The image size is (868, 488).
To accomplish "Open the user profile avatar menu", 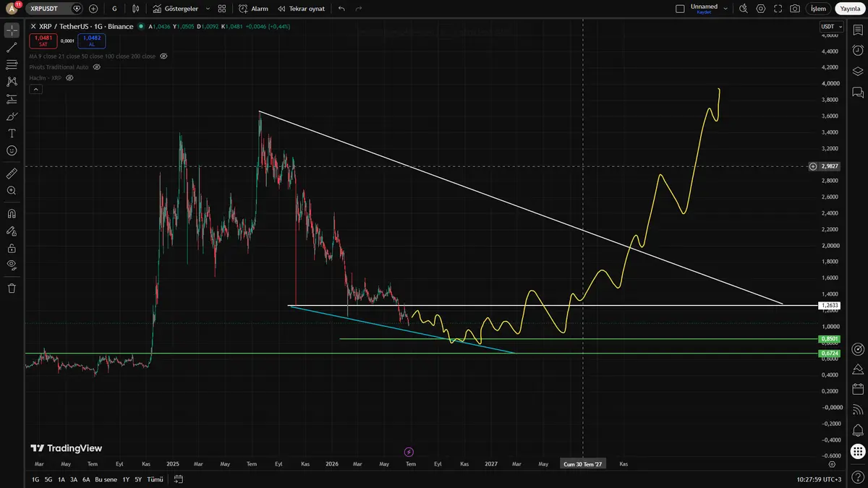I will (x=12, y=9).
